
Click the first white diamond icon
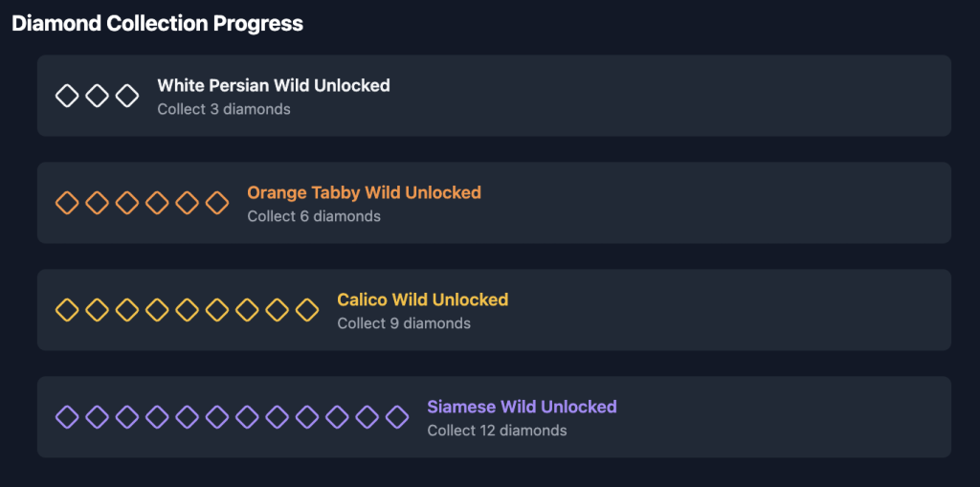tap(67, 96)
